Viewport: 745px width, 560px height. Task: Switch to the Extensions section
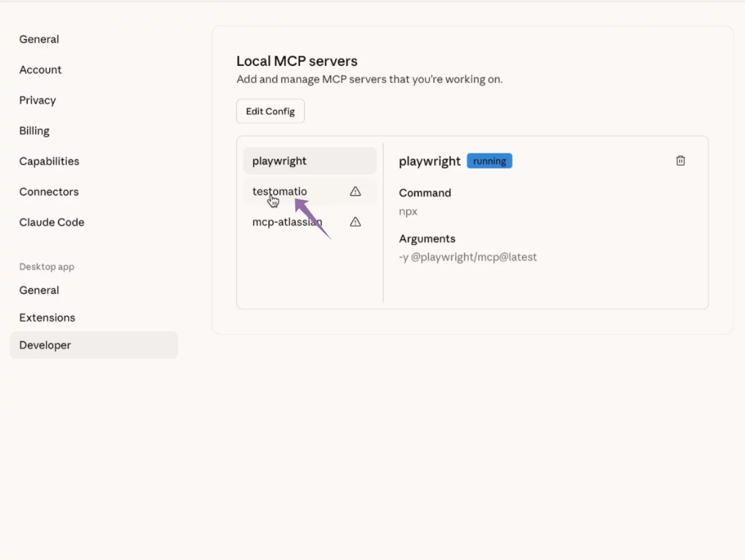coord(47,317)
